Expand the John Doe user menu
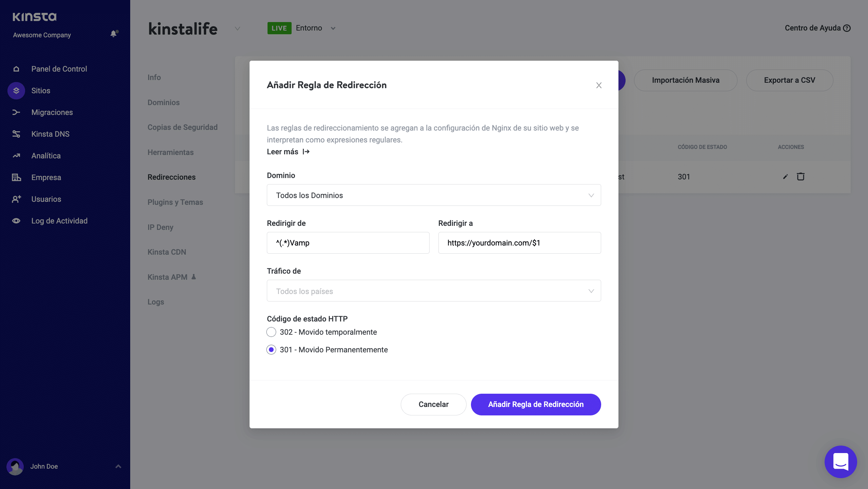 pyautogui.click(x=118, y=466)
